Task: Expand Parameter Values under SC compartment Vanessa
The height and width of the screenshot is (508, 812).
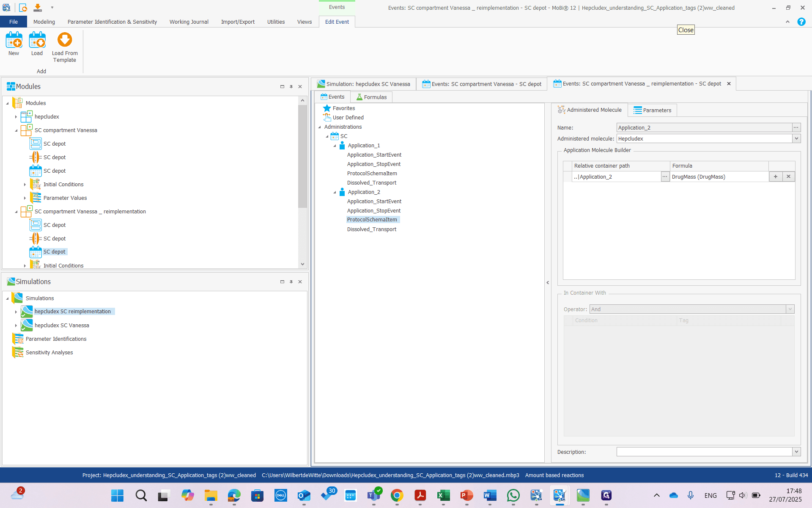Action: tap(25, 198)
